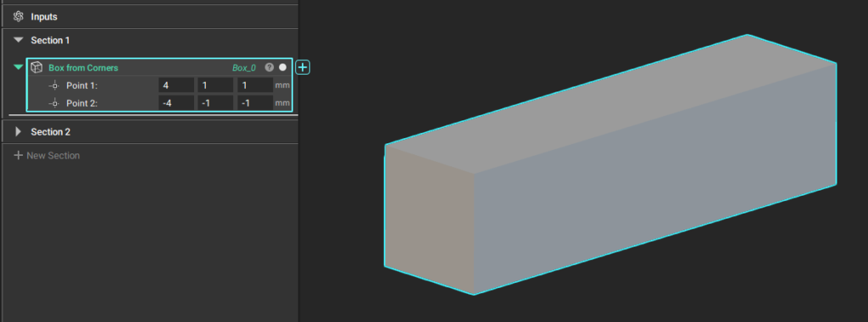This screenshot has height=322, width=868.
Task: Select the Section 2 header label
Action: pyautogui.click(x=50, y=131)
